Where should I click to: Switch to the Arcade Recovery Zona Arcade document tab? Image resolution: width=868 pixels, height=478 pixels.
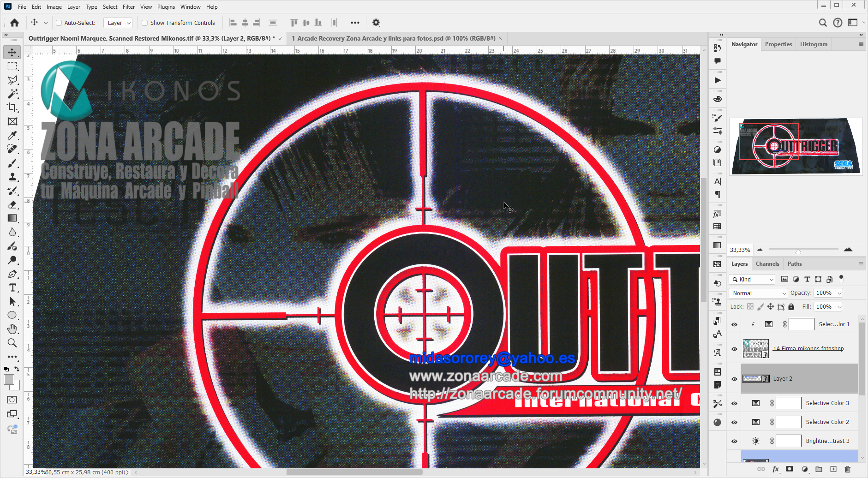coord(393,38)
